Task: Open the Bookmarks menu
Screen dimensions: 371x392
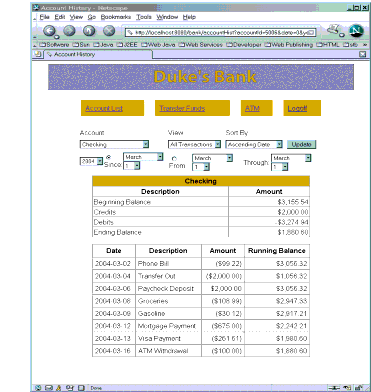Action: [x=116, y=17]
